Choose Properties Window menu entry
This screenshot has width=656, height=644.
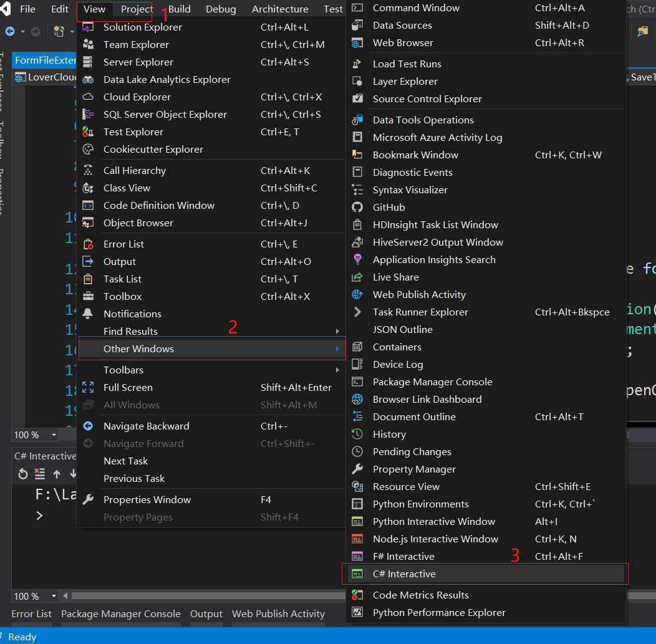211,500
